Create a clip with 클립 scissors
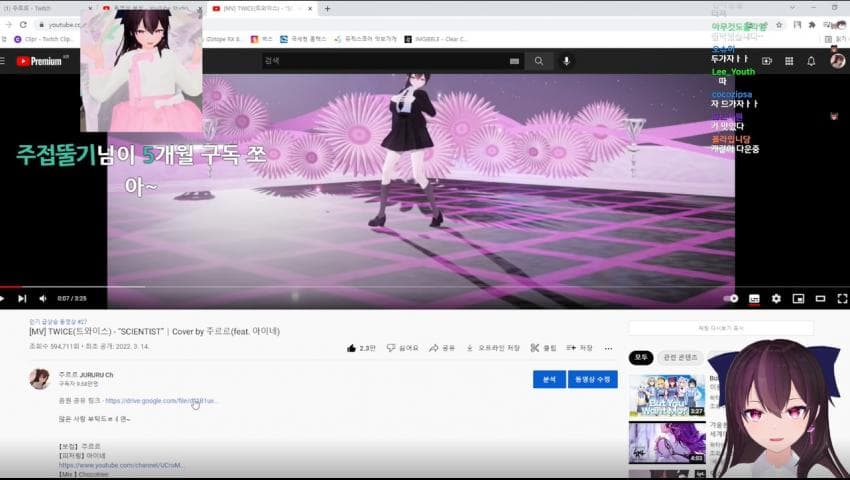 click(544, 348)
